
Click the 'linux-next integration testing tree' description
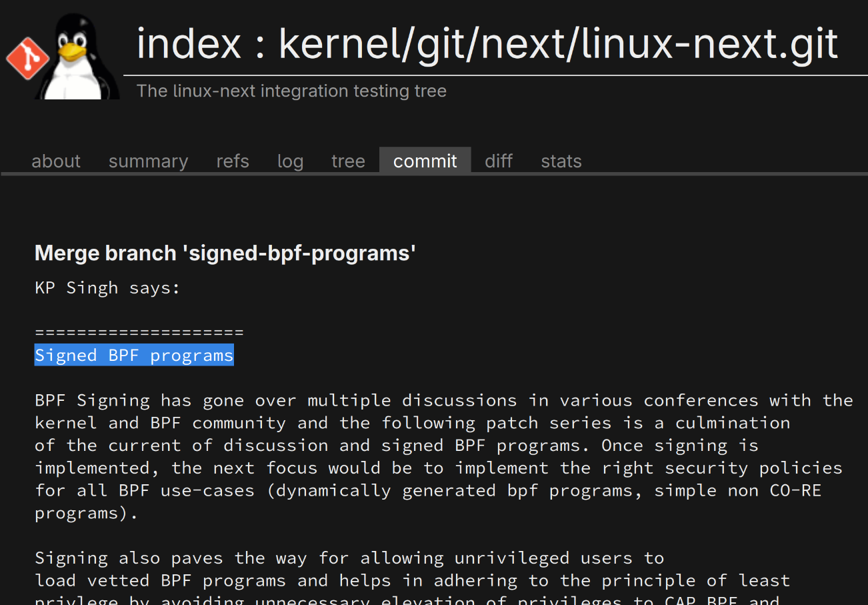click(291, 91)
